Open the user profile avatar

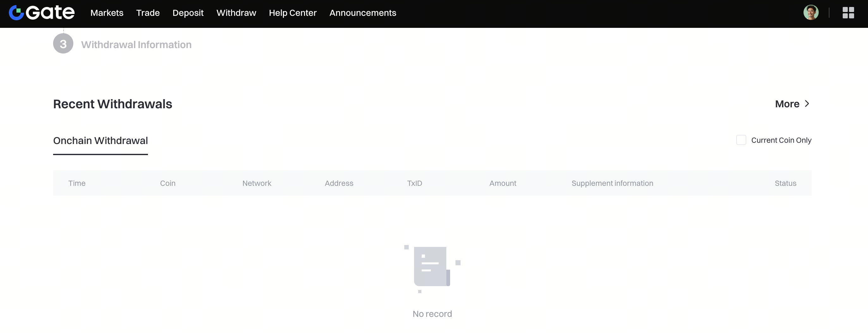point(811,13)
